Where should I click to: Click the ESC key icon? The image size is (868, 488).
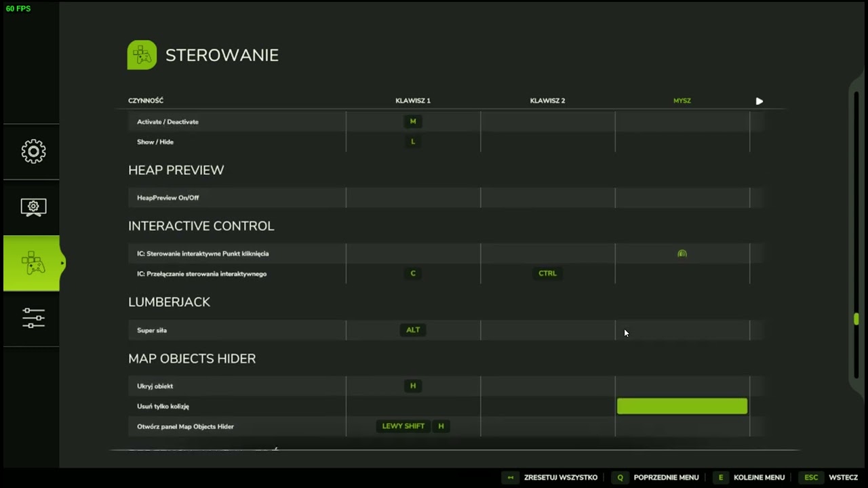[x=811, y=478]
